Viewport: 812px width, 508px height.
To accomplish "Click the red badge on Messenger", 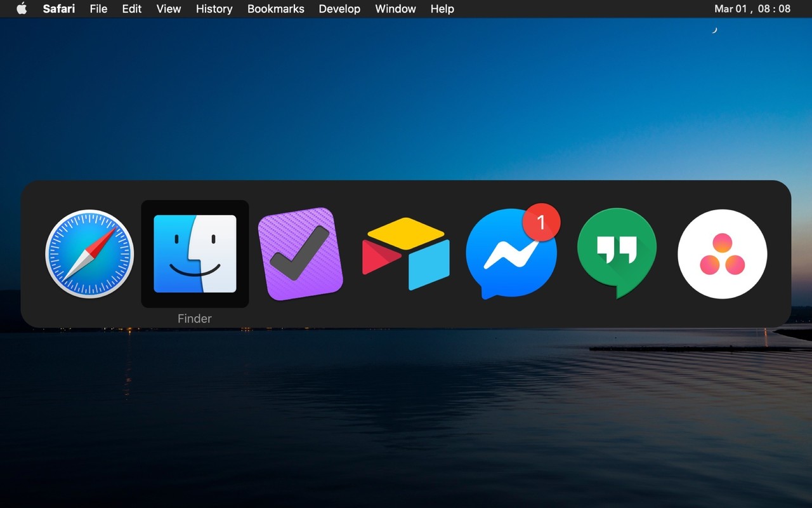I will 541,222.
